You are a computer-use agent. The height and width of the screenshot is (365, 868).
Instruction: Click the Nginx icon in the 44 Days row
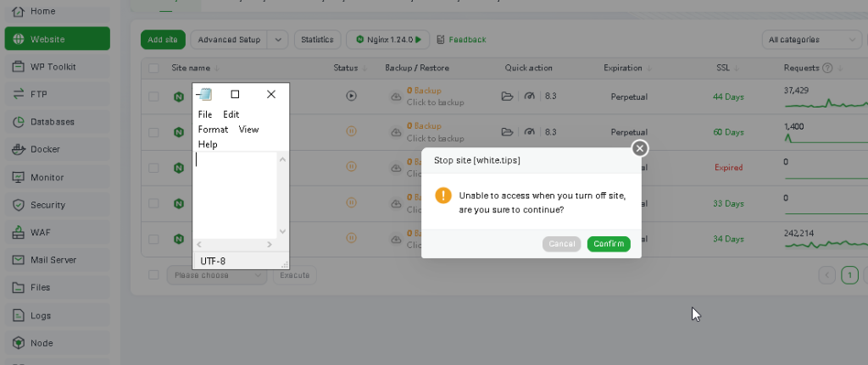pyautogui.click(x=178, y=97)
